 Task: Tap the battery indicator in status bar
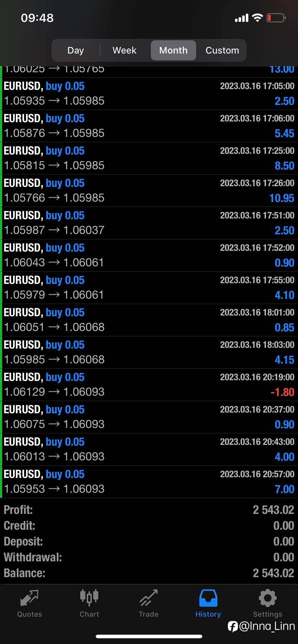[276, 18]
